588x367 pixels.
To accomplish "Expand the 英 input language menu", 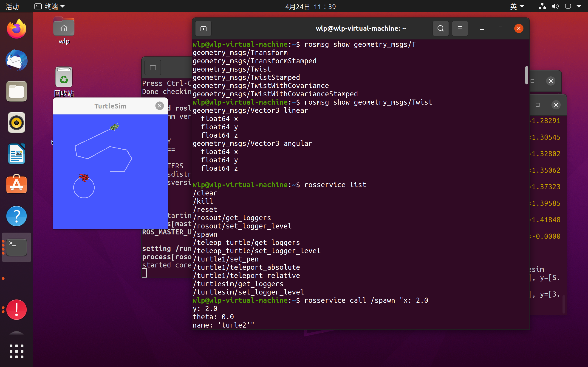I will (517, 7).
